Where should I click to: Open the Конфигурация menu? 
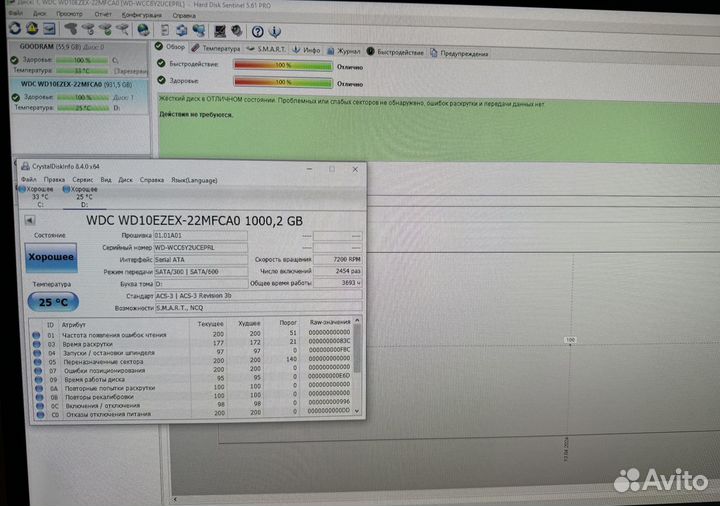(142, 15)
